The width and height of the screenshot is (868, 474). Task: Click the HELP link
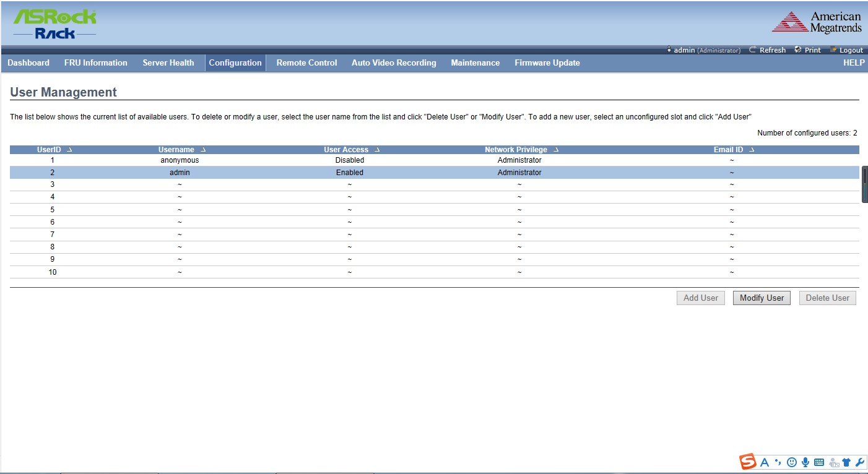coord(853,62)
